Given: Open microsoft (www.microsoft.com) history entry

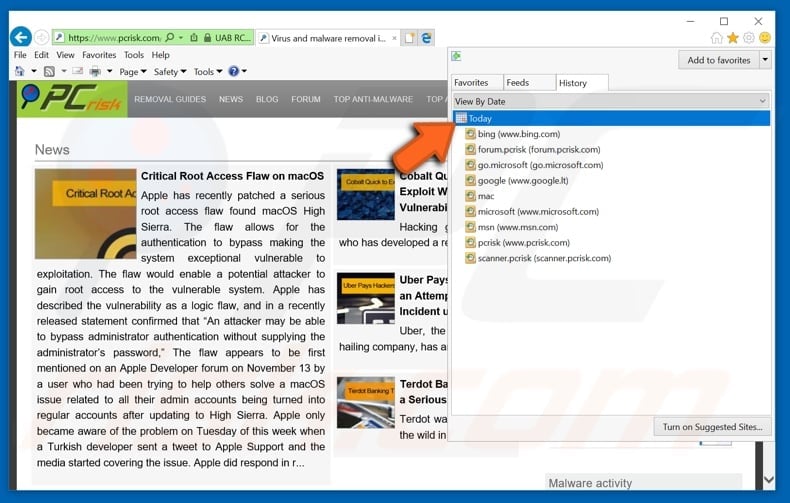Looking at the screenshot, I should click(x=532, y=212).
